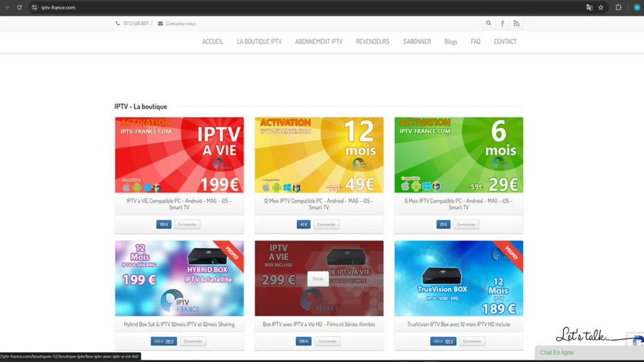Click the 299 € price tag
The width and height of the screenshot is (644, 362).
coord(304,341)
